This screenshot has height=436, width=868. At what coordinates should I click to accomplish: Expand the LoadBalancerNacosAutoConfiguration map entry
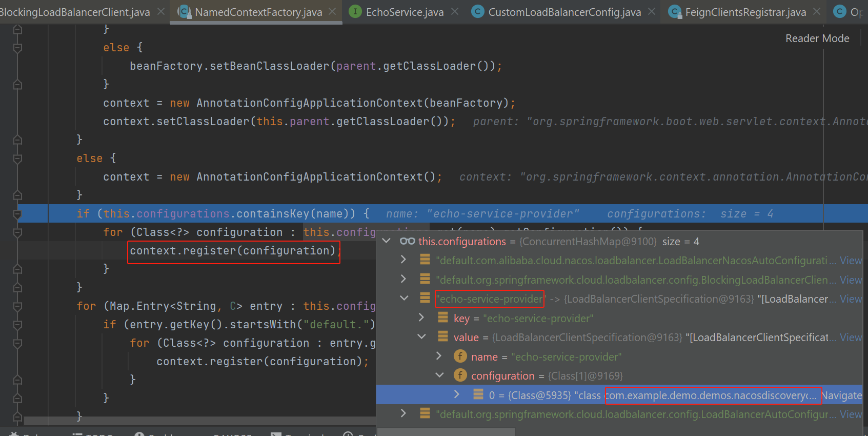(x=403, y=260)
